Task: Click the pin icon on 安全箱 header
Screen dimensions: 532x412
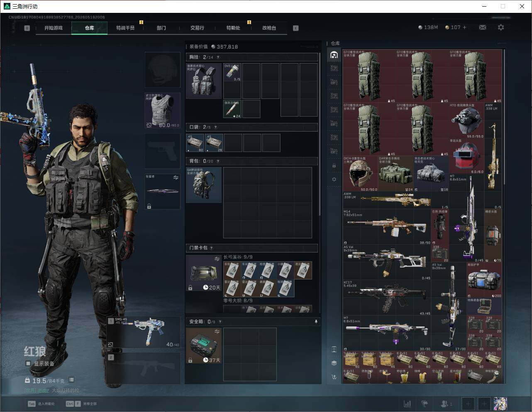Action: 316,321
